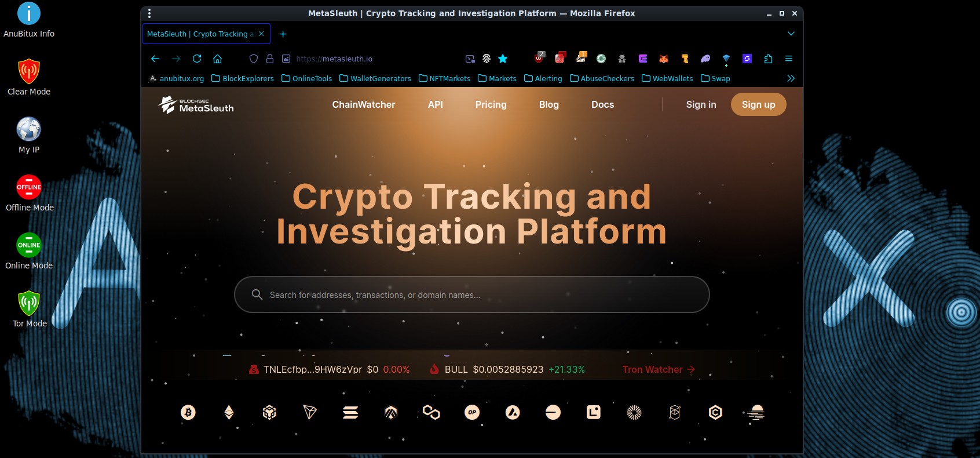This screenshot has height=458, width=980.
Task: Expand the NFTMarkets bookmark folder
Action: coord(444,78)
